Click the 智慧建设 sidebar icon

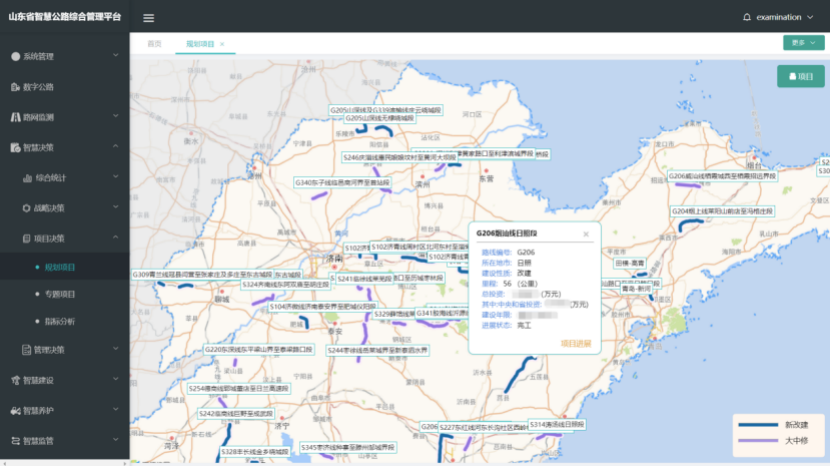[15, 380]
